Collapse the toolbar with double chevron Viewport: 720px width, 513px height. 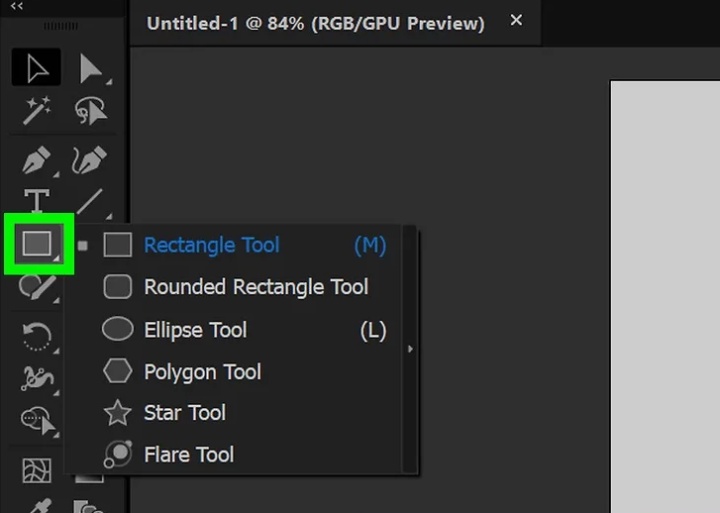17,6
